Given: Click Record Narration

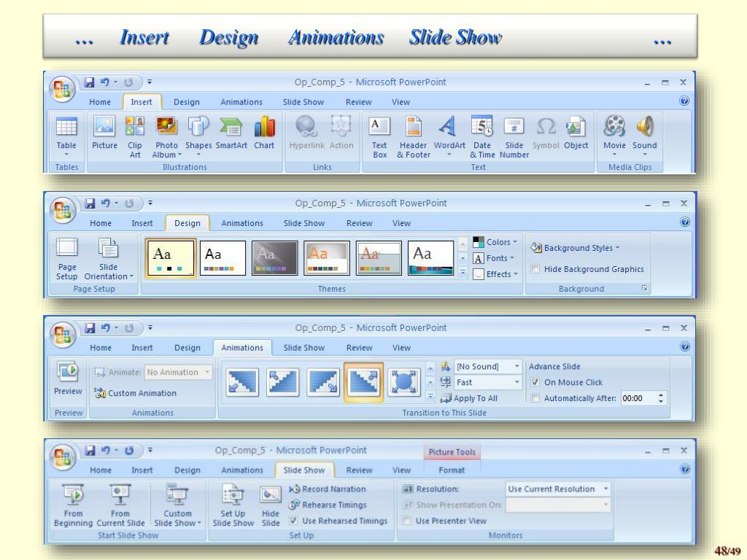Looking at the screenshot, I should 328,489.
